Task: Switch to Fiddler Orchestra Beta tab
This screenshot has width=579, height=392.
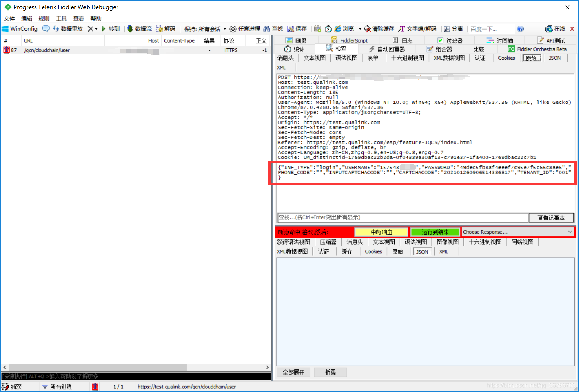Action: (x=537, y=49)
